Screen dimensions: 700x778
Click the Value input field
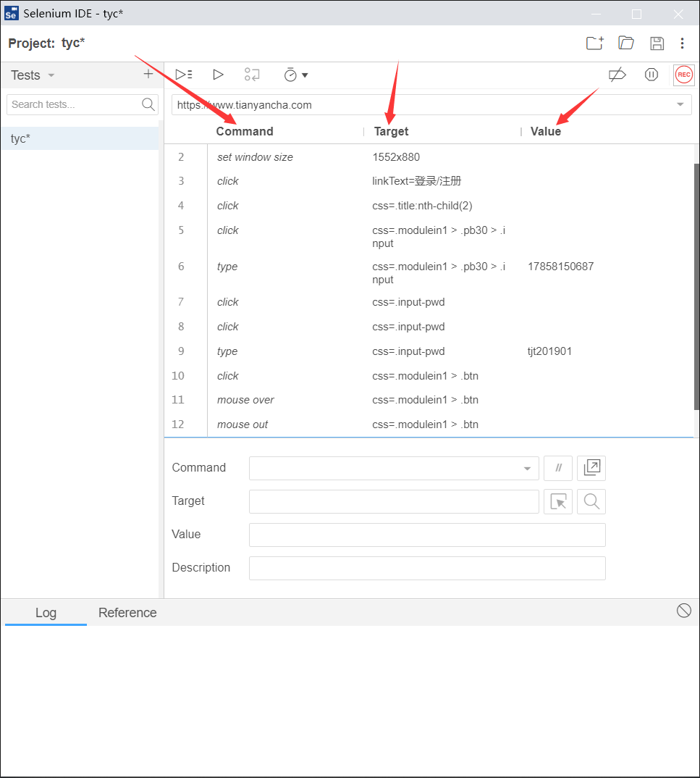(427, 535)
